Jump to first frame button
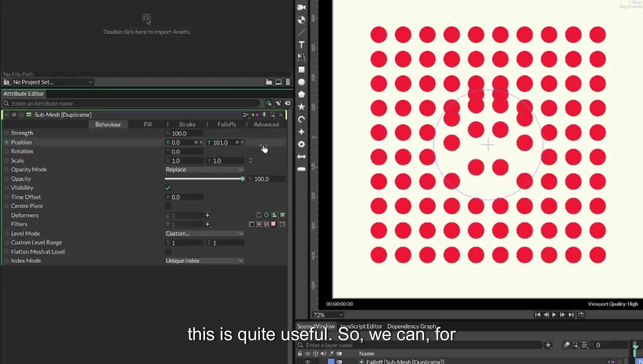The width and height of the screenshot is (643, 364). [538, 314]
